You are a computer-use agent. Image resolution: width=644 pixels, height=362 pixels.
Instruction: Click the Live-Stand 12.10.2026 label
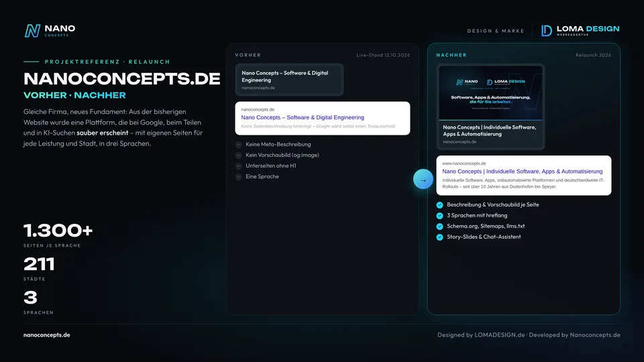(x=383, y=55)
